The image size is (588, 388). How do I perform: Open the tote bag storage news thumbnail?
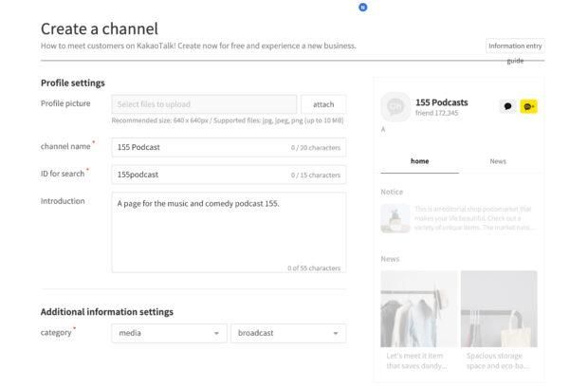point(499,309)
